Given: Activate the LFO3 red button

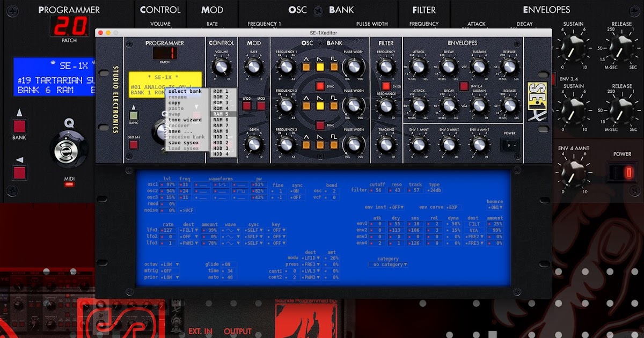Looking at the screenshot, I should tap(261, 105).
